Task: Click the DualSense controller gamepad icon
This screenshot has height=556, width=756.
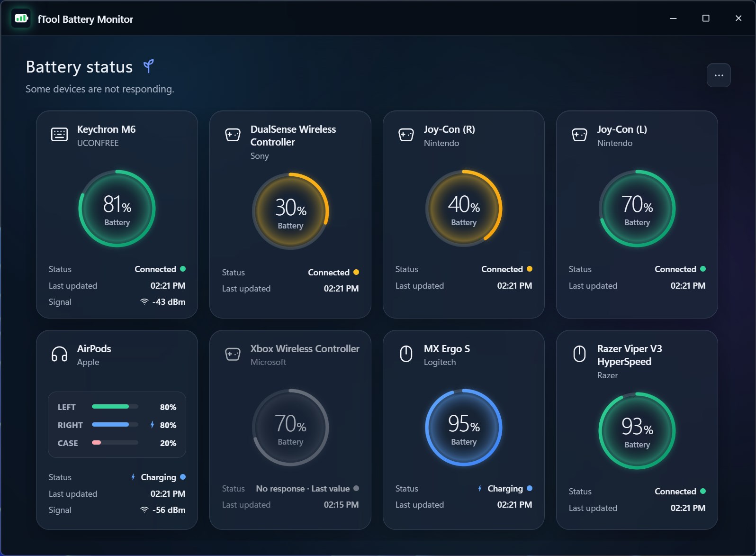Action: pyautogui.click(x=233, y=135)
